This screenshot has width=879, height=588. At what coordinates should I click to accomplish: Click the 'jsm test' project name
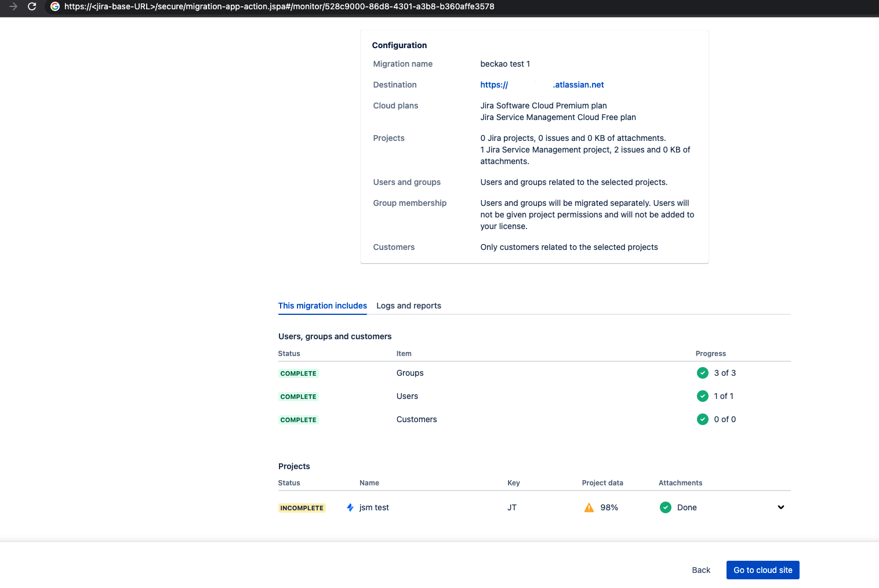coord(374,507)
